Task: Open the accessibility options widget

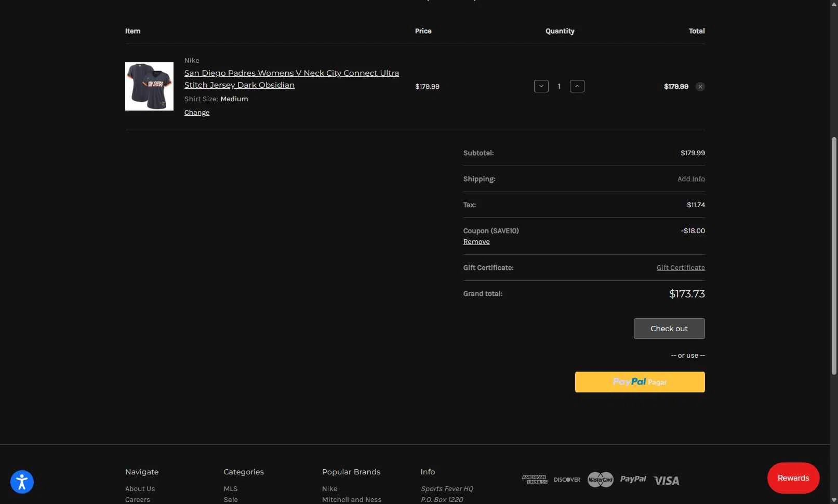Action: 22,482
